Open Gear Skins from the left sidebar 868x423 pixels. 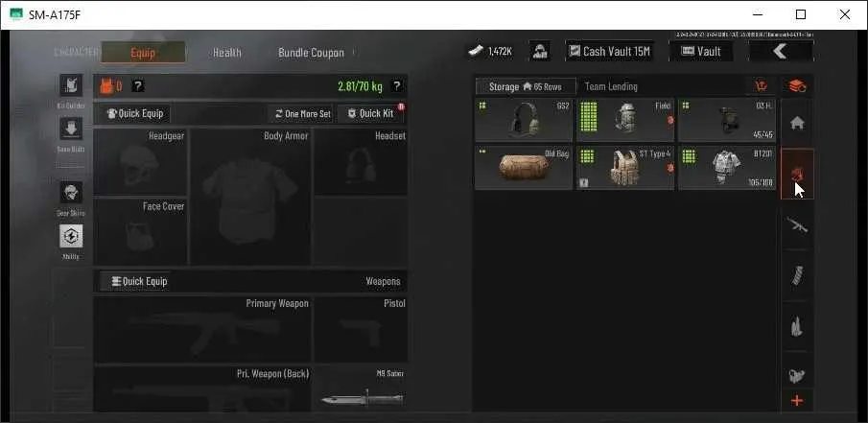(x=71, y=193)
